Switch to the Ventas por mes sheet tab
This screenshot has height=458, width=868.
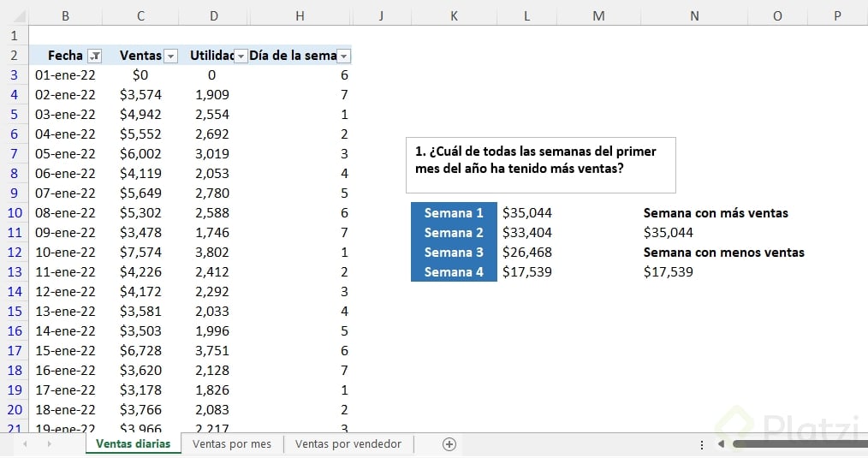pos(232,444)
